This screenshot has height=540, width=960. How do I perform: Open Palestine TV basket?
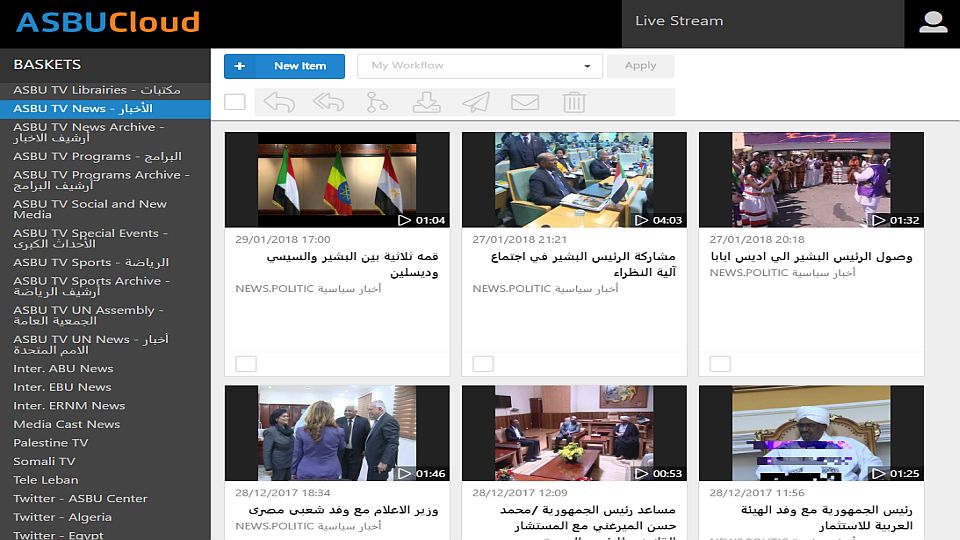point(105,443)
